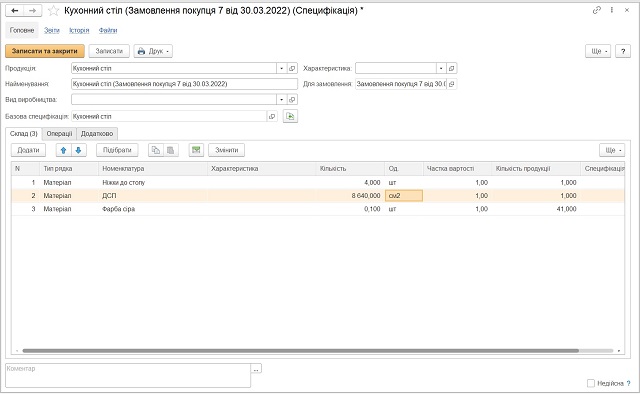Open the Друк print dropdown
Screen dimensions: 640x394
click(x=153, y=51)
